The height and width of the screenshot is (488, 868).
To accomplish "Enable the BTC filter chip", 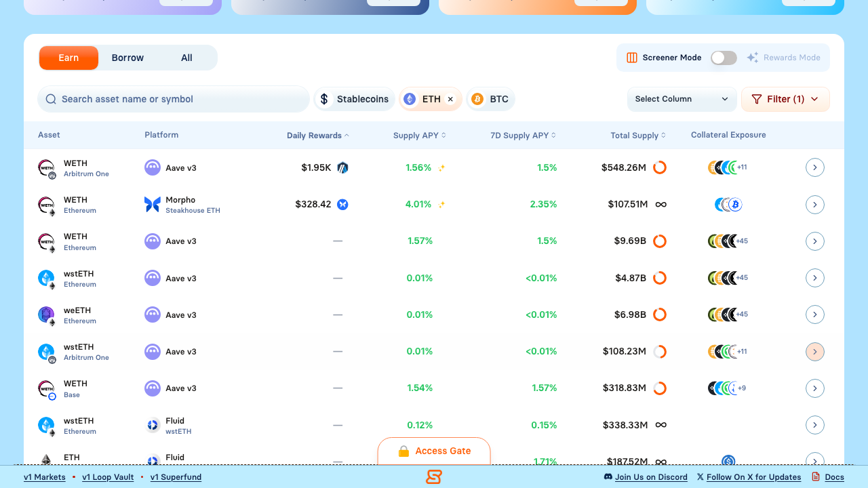I will (x=490, y=99).
